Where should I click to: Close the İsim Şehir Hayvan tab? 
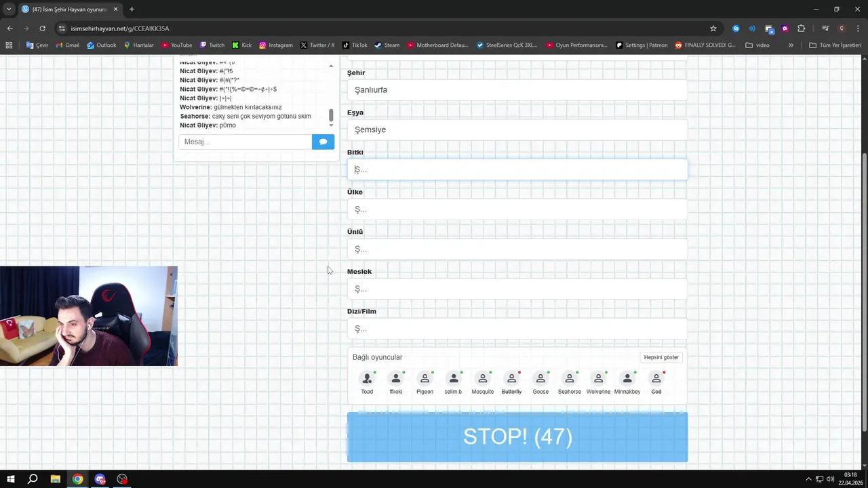tap(115, 9)
